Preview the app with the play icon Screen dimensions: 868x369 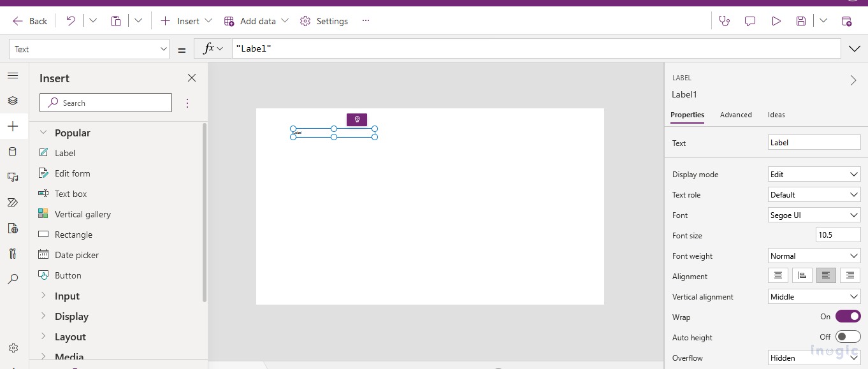776,21
